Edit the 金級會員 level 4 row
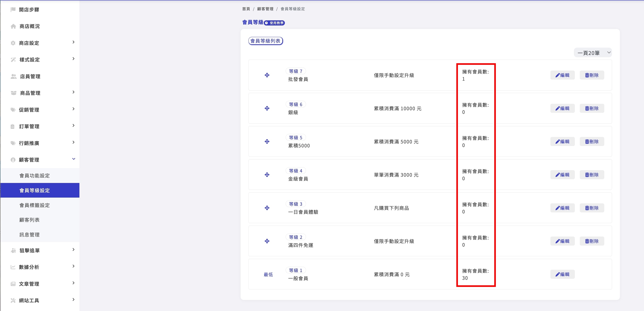 click(x=562, y=174)
